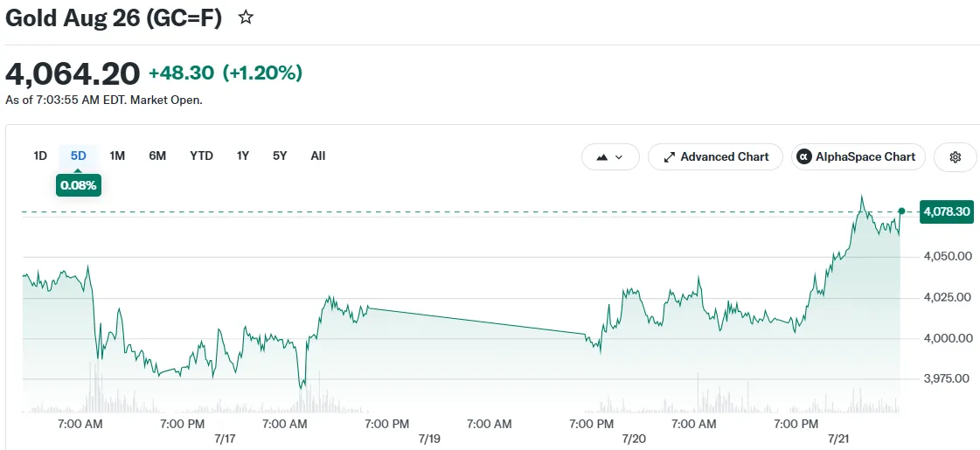Click the (+1.20%) percent change
This screenshot has width=980, height=450.
(262, 73)
